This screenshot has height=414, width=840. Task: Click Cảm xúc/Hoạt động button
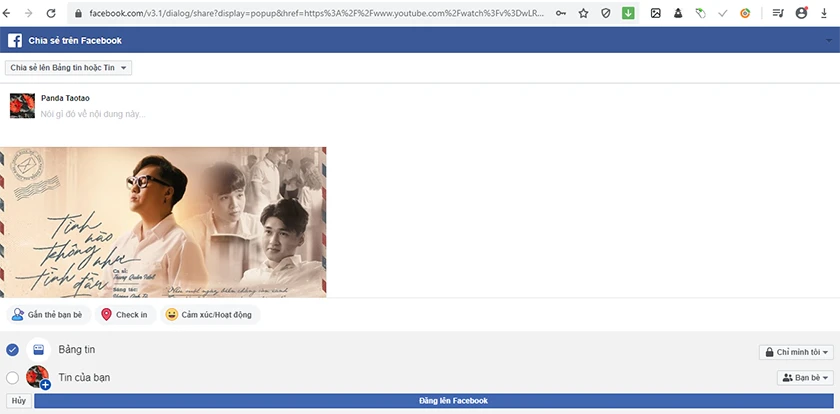(210, 314)
